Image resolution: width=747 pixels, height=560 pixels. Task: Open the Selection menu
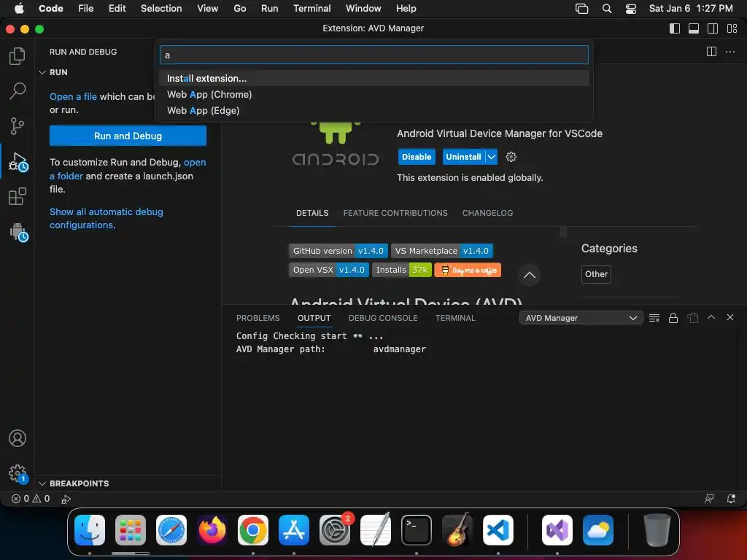point(161,9)
